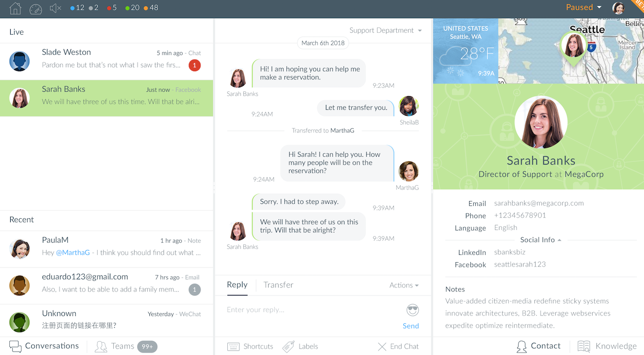Click the Sarah Banks map pin marker
The width and height of the screenshot is (644, 355).
click(573, 47)
